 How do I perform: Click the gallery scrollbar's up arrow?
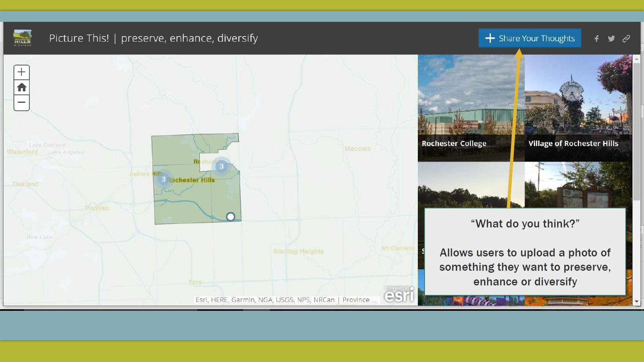(636, 59)
